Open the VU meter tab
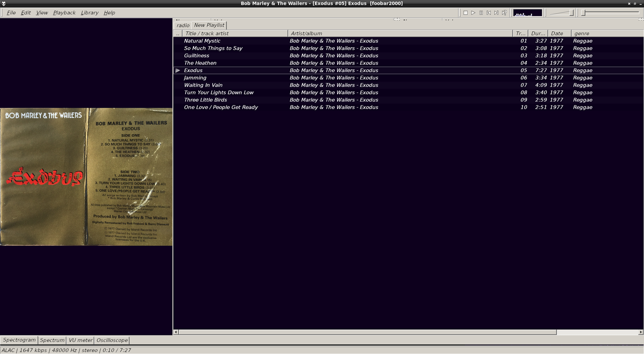Viewport: 644px width, 354px height. (x=80, y=340)
